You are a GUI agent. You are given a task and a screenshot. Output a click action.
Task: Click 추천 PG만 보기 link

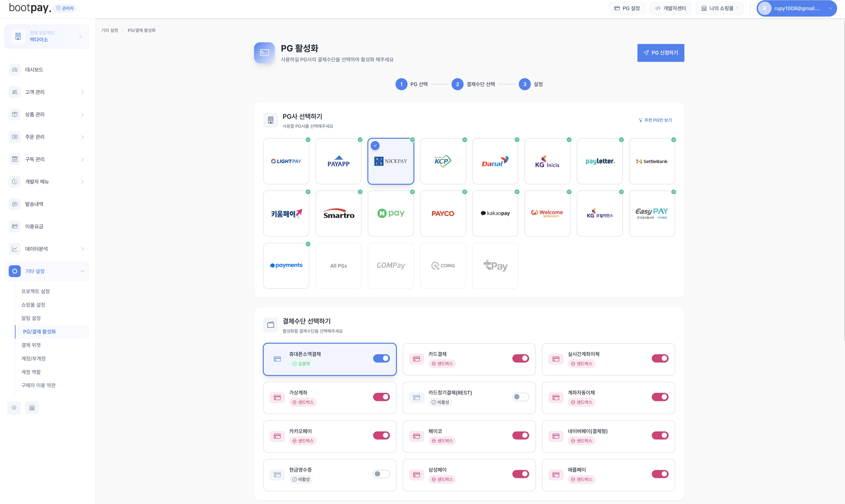pos(655,120)
